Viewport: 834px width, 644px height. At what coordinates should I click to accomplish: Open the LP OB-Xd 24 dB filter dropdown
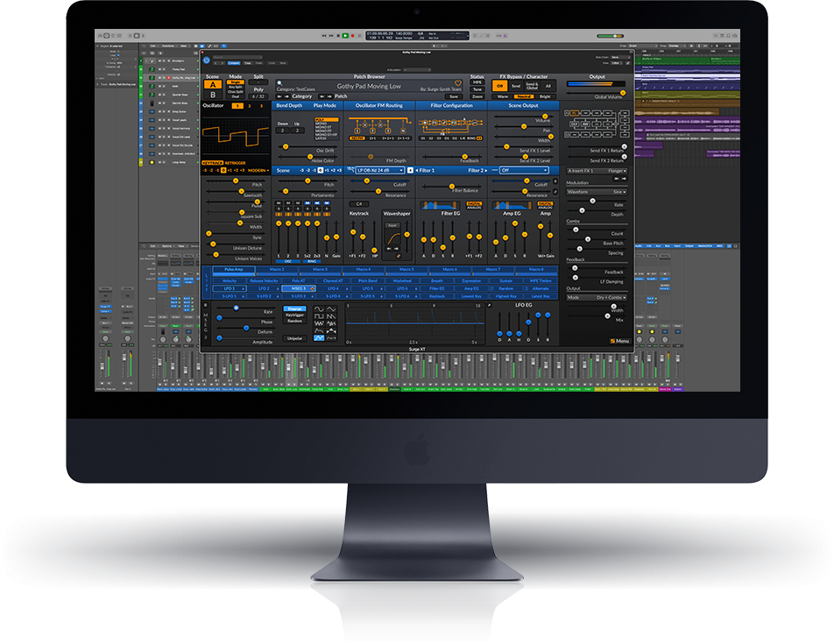(x=380, y=170)
